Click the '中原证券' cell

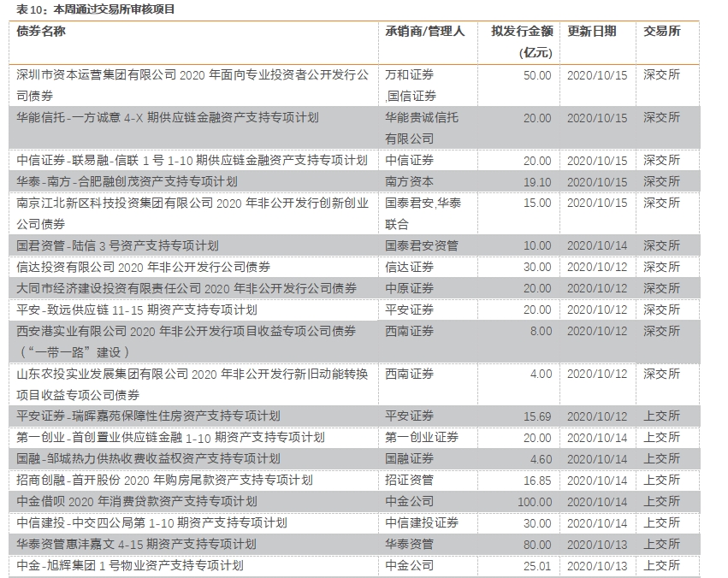409,288
